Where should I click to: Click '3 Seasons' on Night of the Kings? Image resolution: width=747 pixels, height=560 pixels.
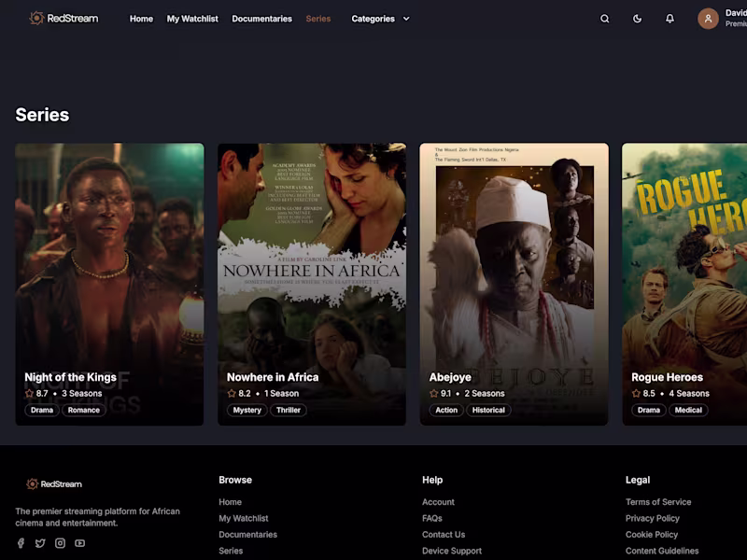82,393
